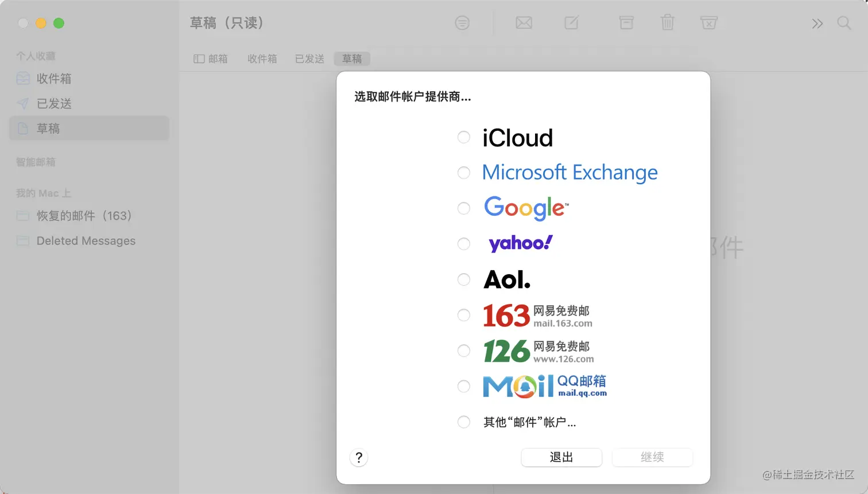Select the 126 网易免费邮 radio option
This screenshot has width=868, height=494.
(x=464, y=351)
